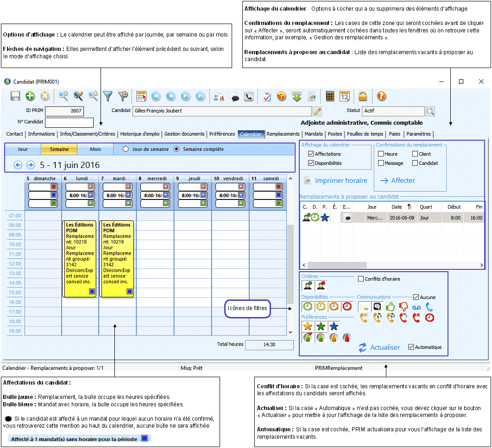Toggle the blue star preference filter

tap(334, 327)
